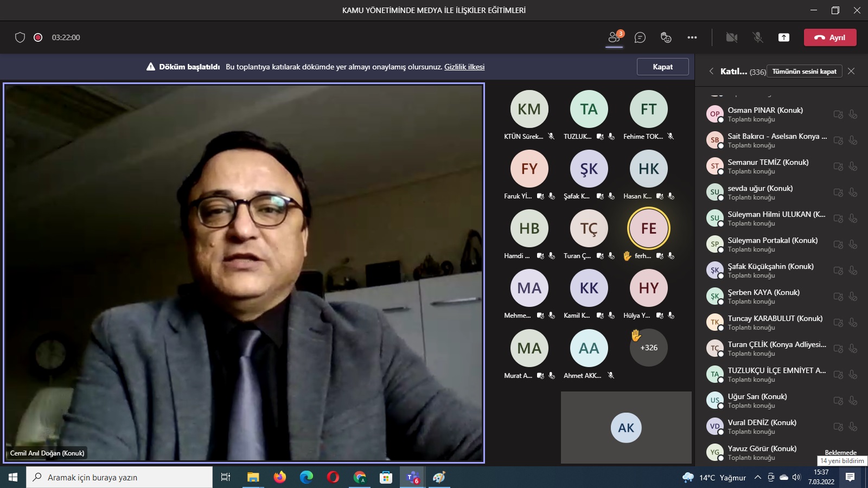Click the shield security icon
868x488 pixels.
pyautogui.click(x=20, y=37)
